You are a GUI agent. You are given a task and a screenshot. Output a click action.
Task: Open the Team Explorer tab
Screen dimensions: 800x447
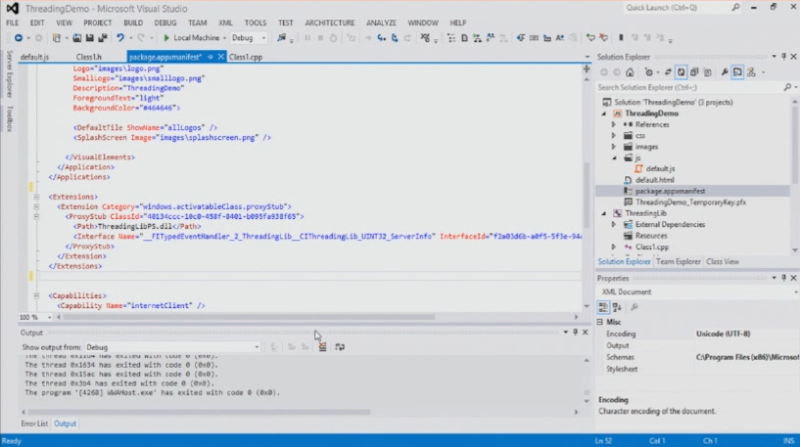click(x=678, y=262)
